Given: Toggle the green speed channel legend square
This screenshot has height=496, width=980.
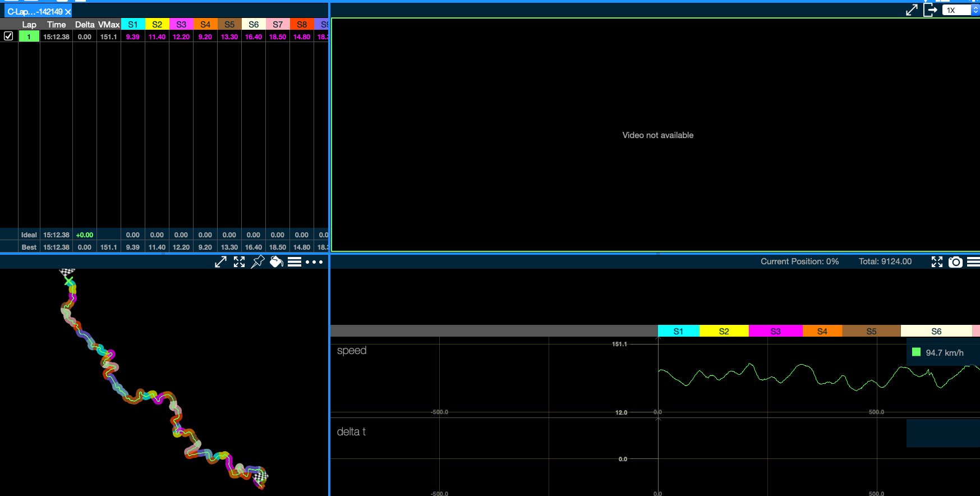Looking at the screenshot, I should (916, 352).
